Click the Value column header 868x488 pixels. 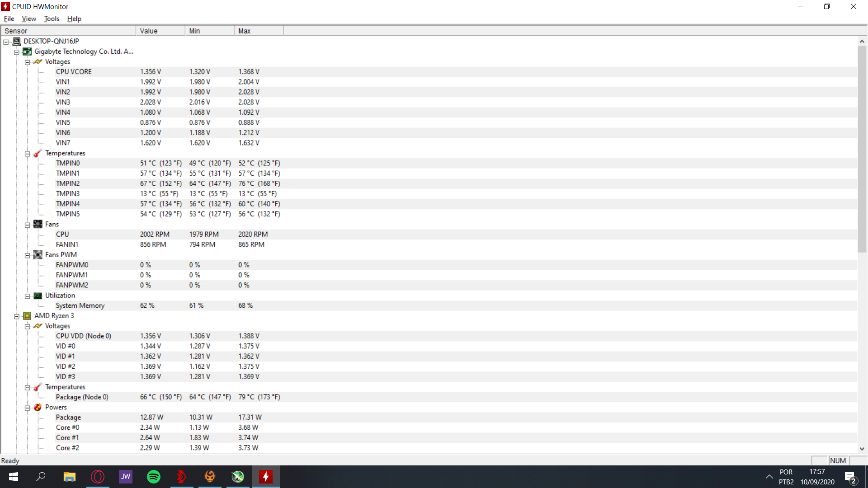tap(160, 31)
